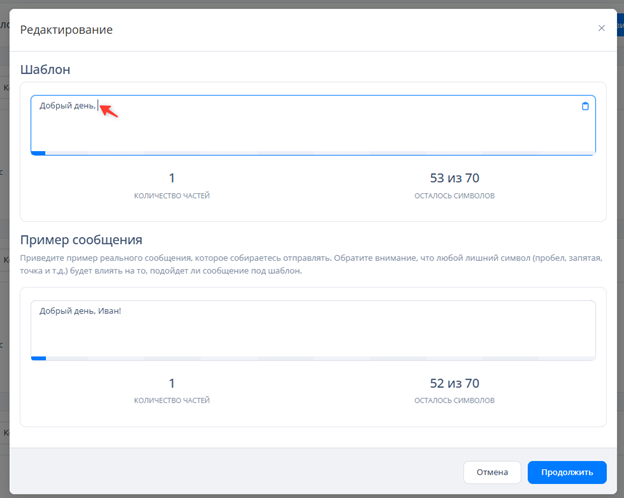Click the parts count number in Пример сообщения section
Image resolution: width=624 pixels, height=498 pixels.
(172, 383)
